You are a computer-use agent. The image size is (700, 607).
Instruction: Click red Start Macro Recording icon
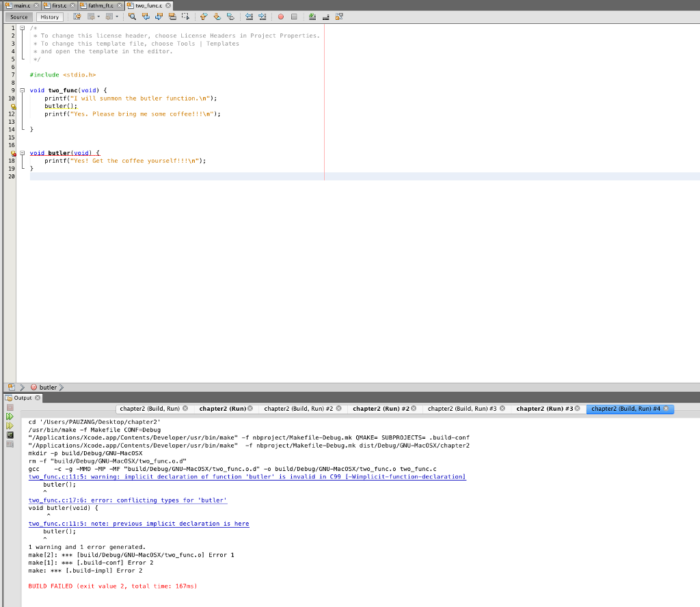click(x=281, y=16)
